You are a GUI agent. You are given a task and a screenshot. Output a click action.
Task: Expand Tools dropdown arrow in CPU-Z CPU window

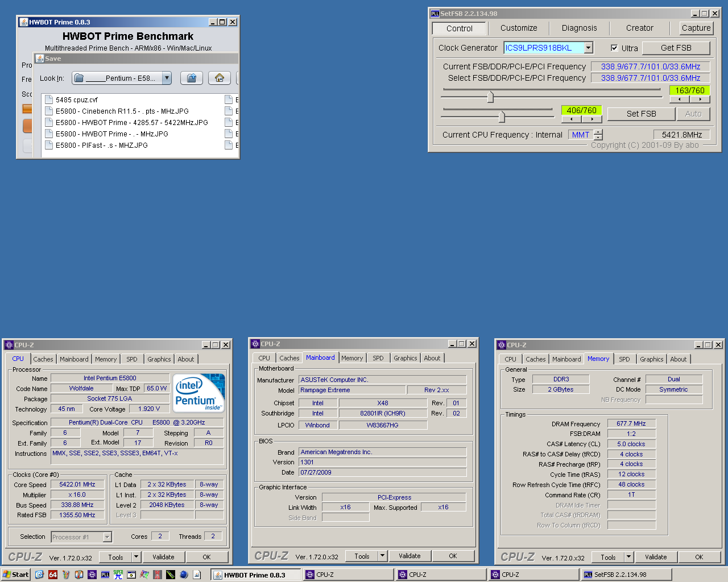click(136, 557)
